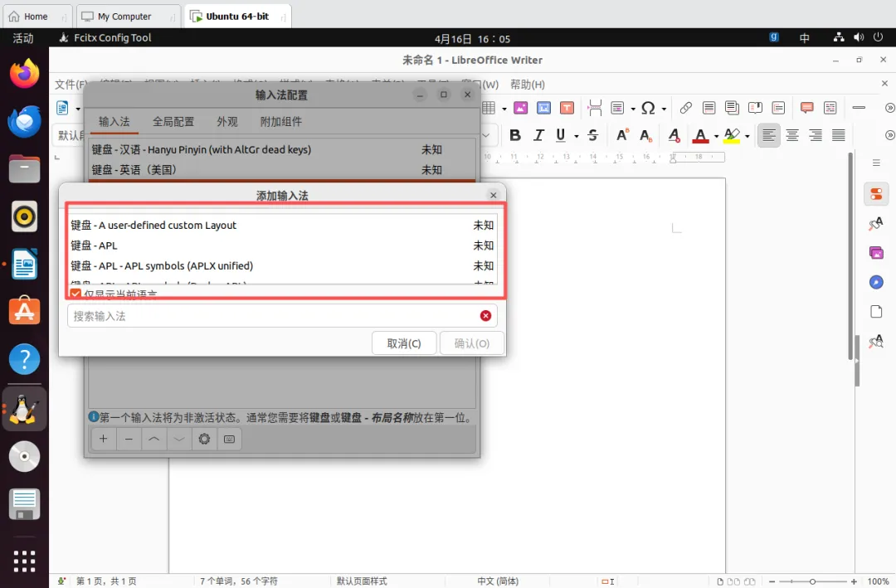896x588 pixels.
Task: Clear direct formatting icon
Action: pos(674,135)
